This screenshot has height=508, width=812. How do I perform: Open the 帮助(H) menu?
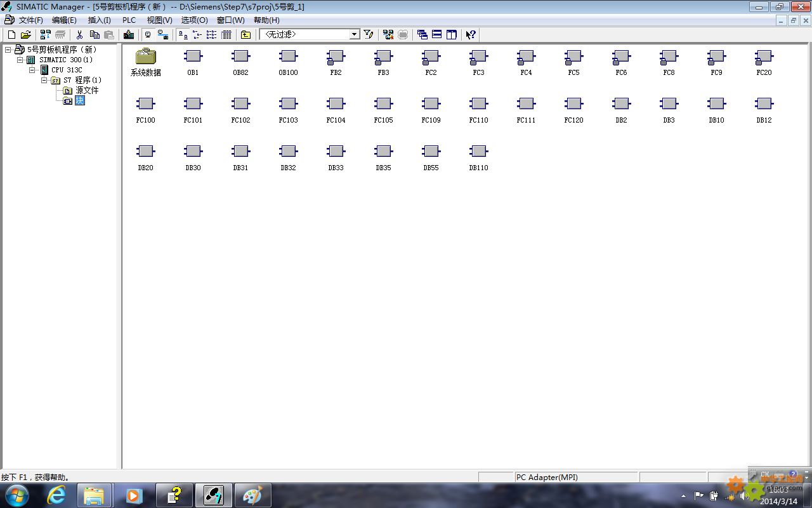(266, 20)
